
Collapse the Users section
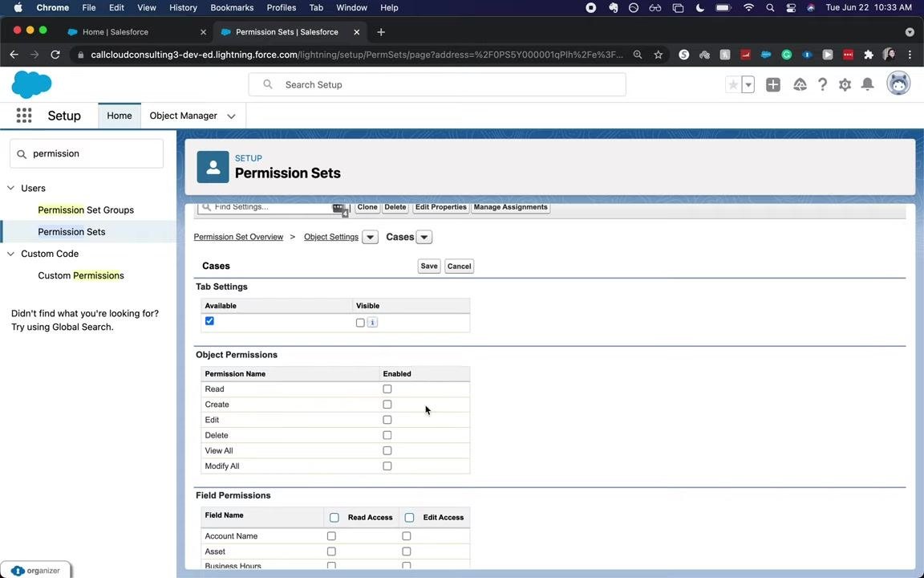[x=10, y=188]
